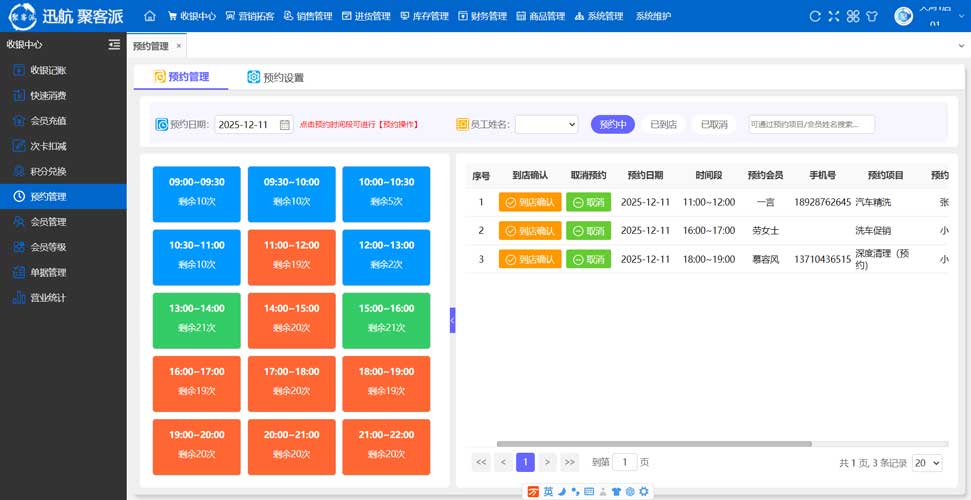Expand the tab list chevron at right
The image size is (971, 500).
click(x=961, y=46)
